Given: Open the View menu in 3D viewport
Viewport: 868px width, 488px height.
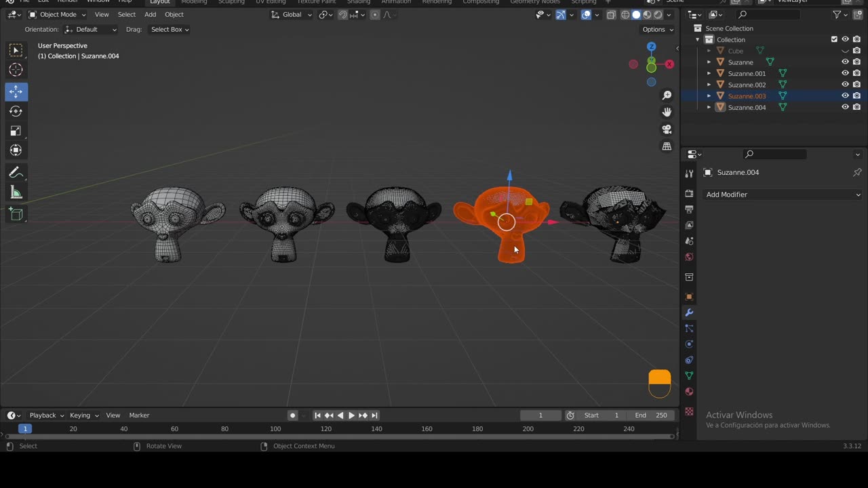Looking at the screenshot, I should click(x=101, y=14).
